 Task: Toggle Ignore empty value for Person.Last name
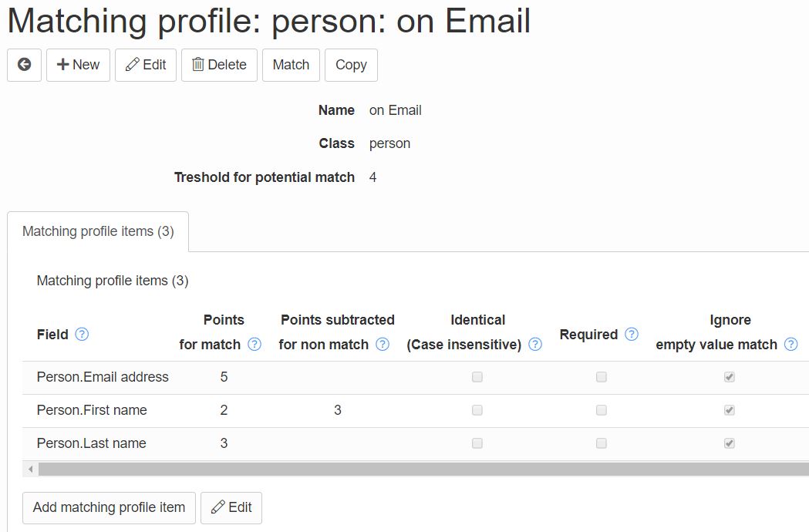(730, 443)
